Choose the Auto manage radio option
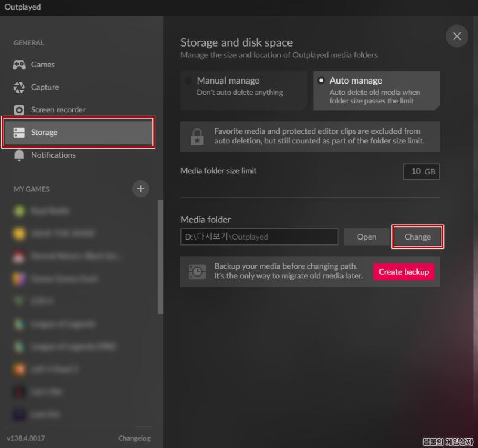478x448 pixels. point(321,81)
